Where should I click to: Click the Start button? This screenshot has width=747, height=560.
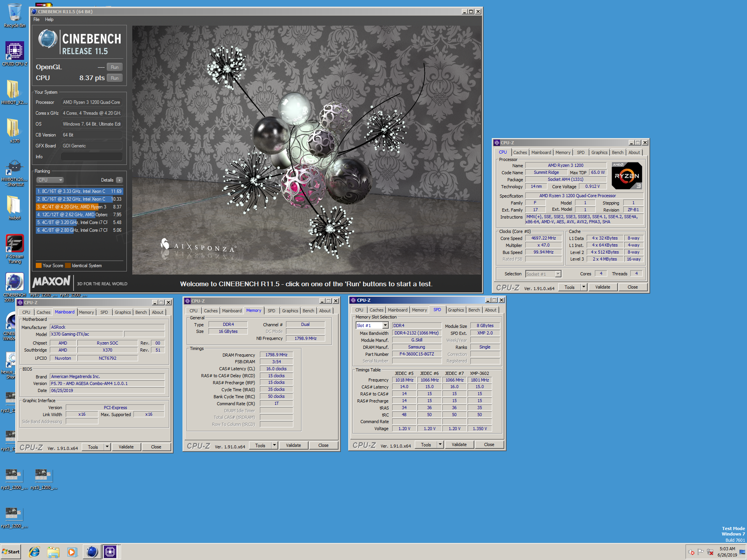pyautogui.click(x=11, y=552)
